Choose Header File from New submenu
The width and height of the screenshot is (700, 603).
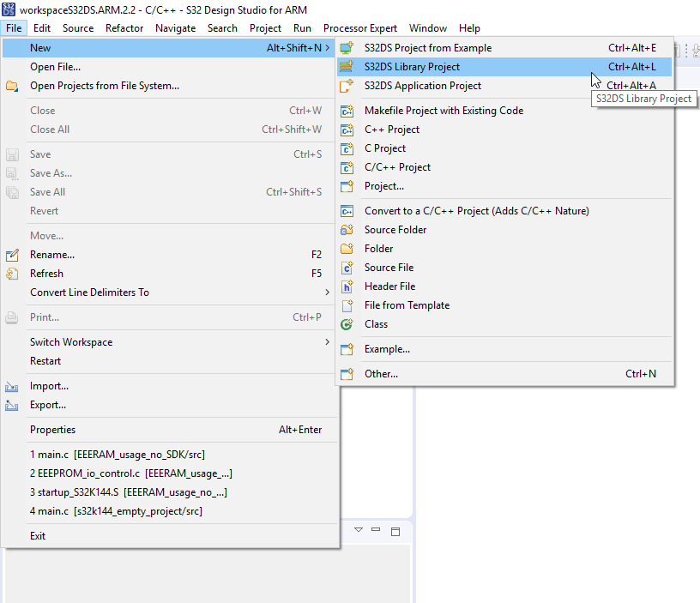pyautogui.click(x=504, y=286)
